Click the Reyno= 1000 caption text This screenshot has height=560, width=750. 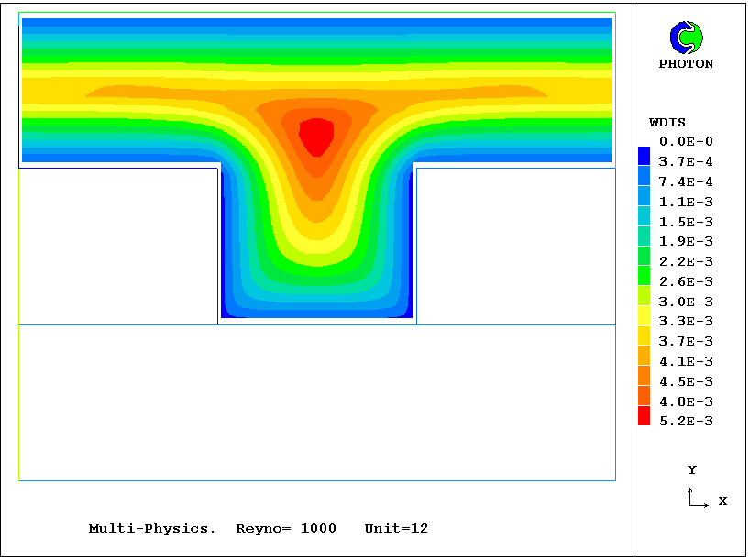pyautogui.click(x=286, y=529)
